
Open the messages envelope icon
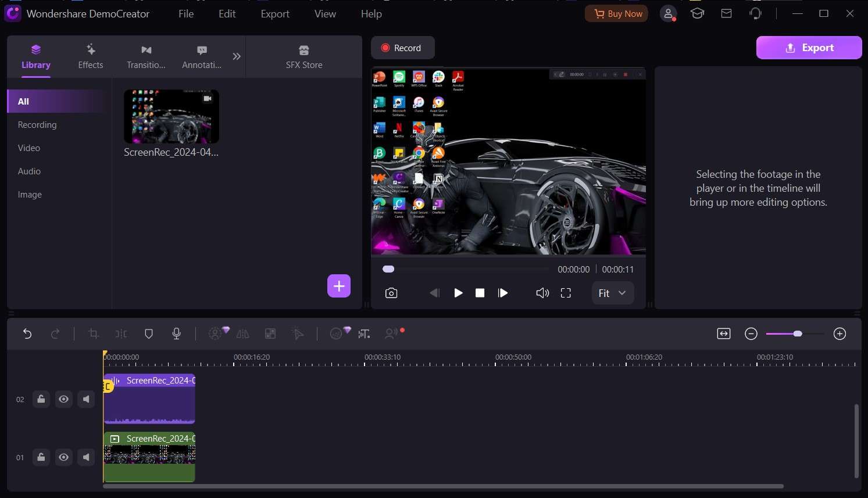pos(726,13)
